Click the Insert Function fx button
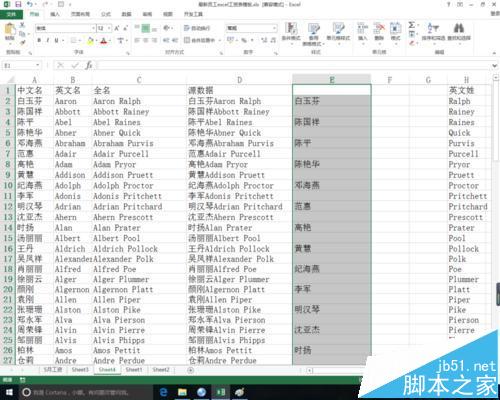The image size is (500, 400). coord(89,65)
